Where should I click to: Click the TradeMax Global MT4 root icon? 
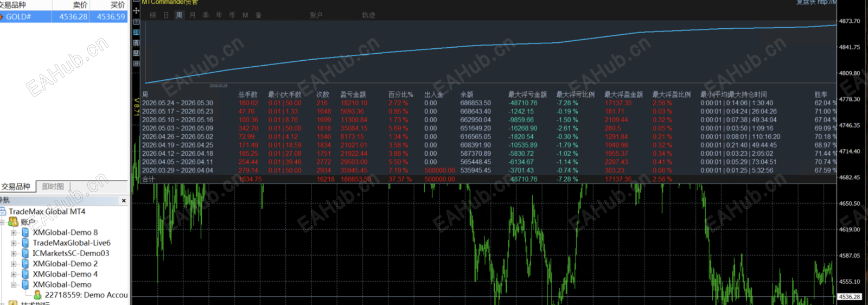3,212
